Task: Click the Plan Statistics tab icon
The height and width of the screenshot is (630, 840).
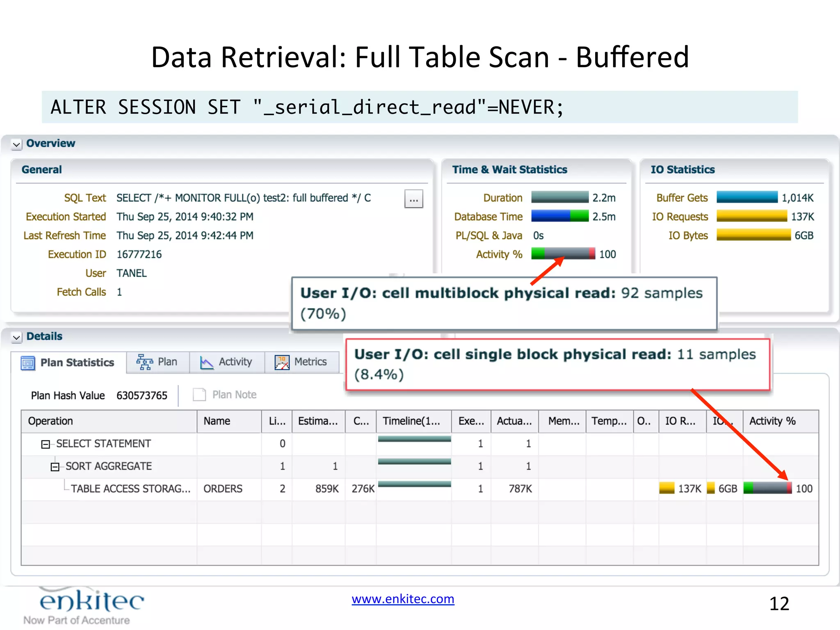Action: pyautogui.click(x=28, y=363)
